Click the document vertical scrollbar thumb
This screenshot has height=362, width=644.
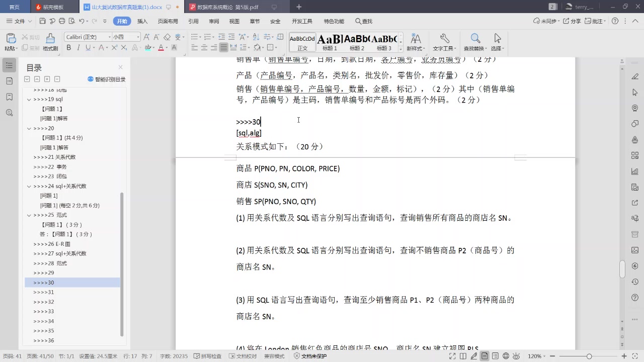[622, 269]
